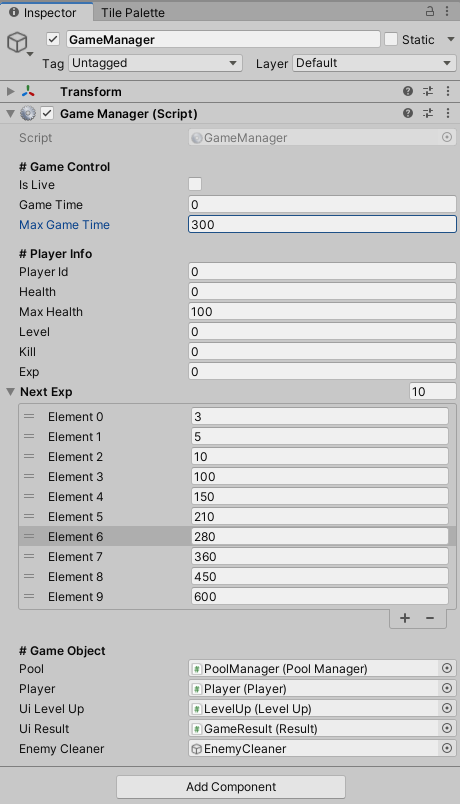Click the Level value field
The image size is (460, 804).
322,332
